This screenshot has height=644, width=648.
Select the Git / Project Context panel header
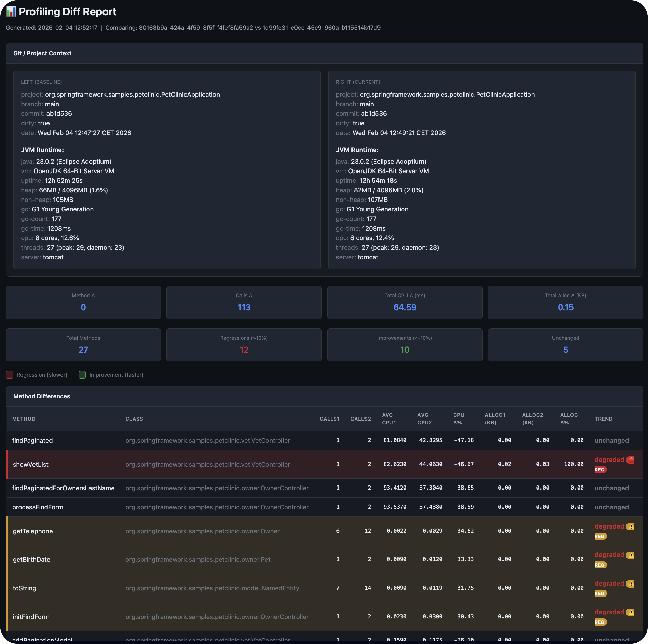pos(42,53)
